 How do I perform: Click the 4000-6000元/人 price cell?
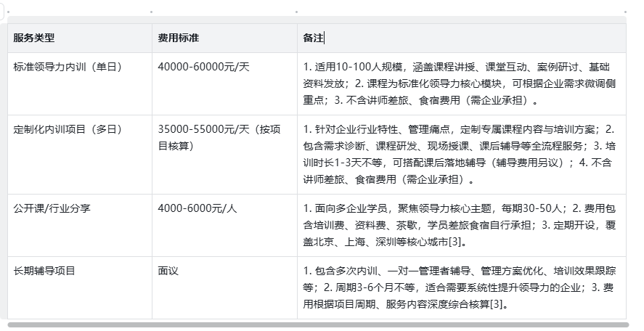coord(197,208)
